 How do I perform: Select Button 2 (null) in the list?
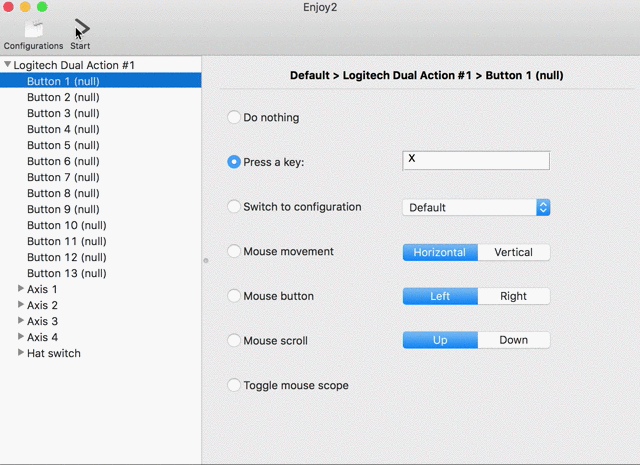point(100,97)
